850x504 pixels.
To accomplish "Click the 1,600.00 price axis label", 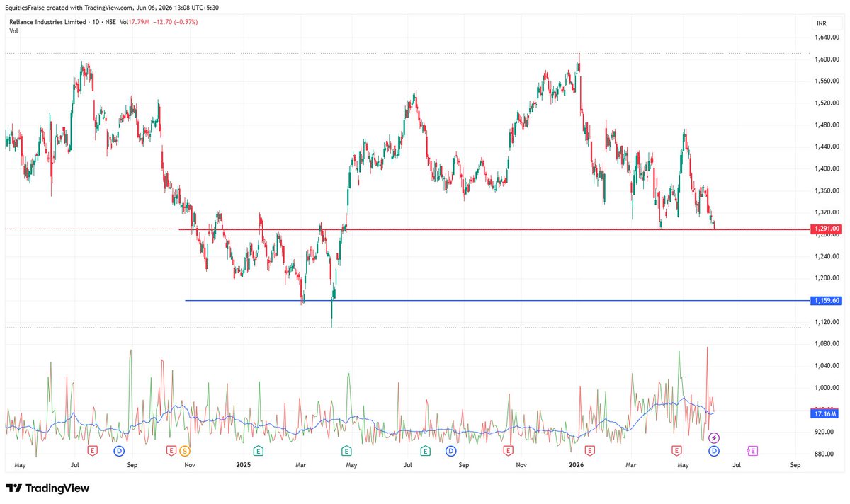I will click(x=826, y=59).
